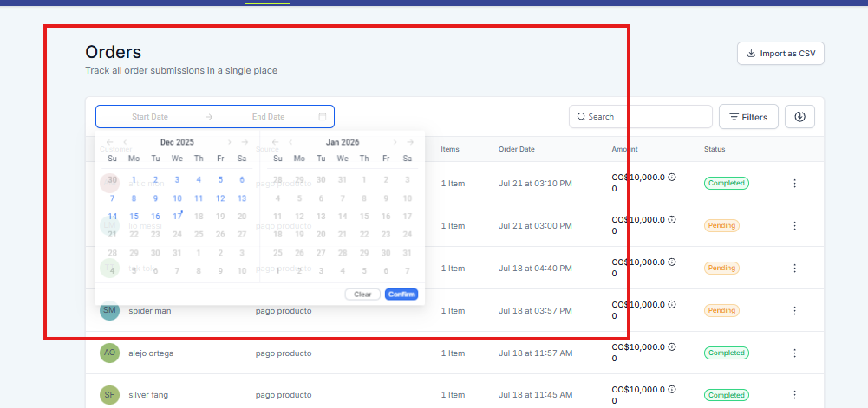
Task: Select December 10 in the Dec 2025 calendar
Action: (177, 198)
